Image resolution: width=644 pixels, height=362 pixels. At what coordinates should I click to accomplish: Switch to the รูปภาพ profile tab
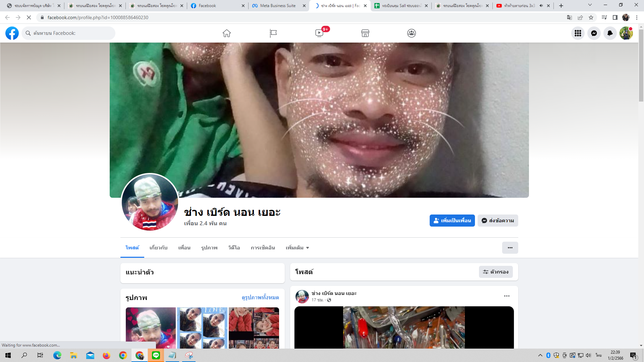click(x=209, y=248)
